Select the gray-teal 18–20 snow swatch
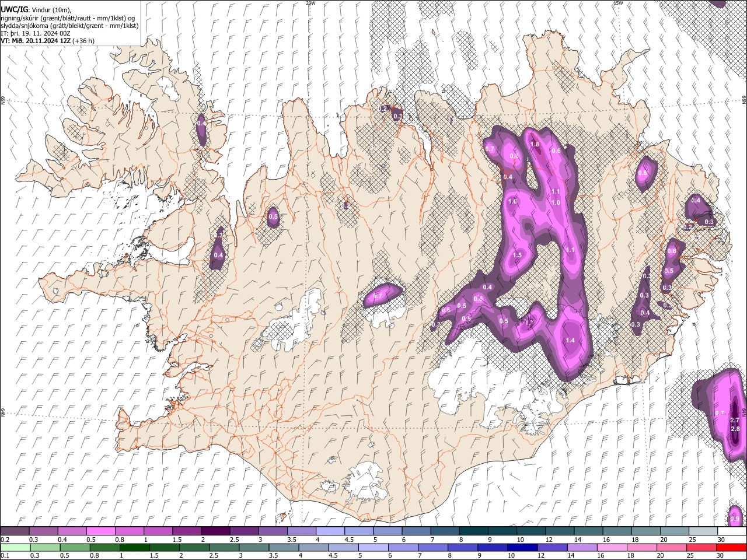The height and width of the screenshot is (560, 747). click(x=647, y=531)
